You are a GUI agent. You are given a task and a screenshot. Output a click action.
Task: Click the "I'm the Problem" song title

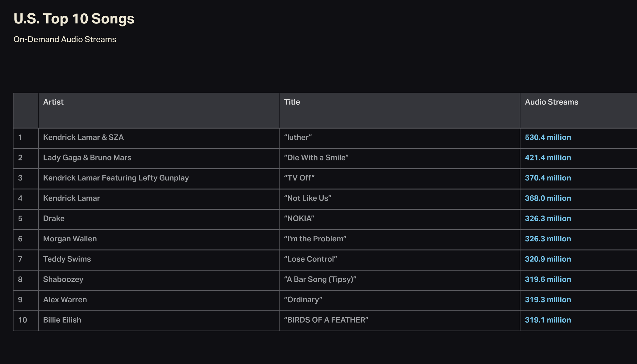(315, 239)
